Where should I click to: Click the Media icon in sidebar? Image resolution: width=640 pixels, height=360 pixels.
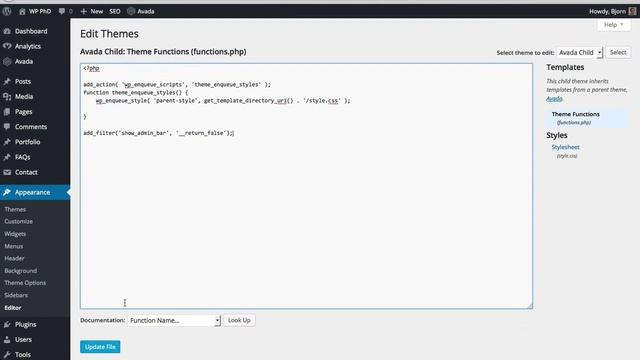[x=7, y=96]
